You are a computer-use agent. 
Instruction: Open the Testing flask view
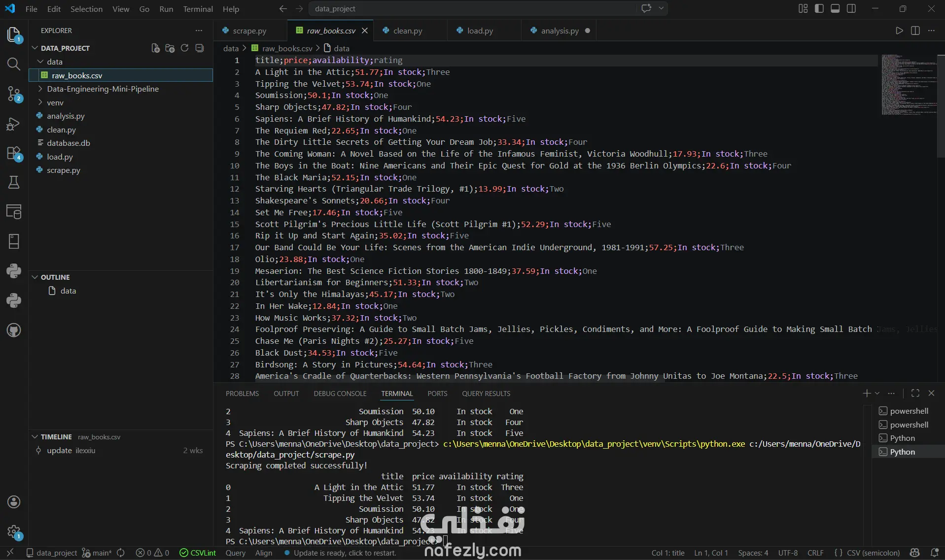(x=14, y=182)
